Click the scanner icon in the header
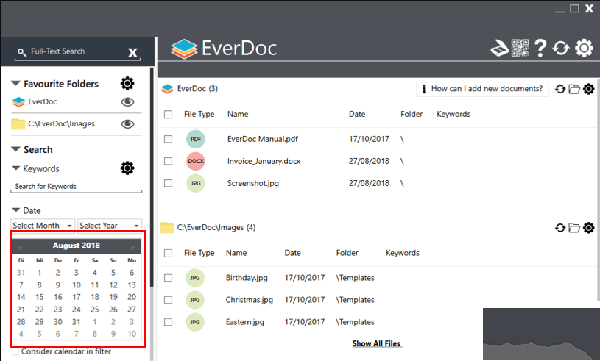This screenshot has height=361, width=600. pyautogui.click(x=499, y=48)
